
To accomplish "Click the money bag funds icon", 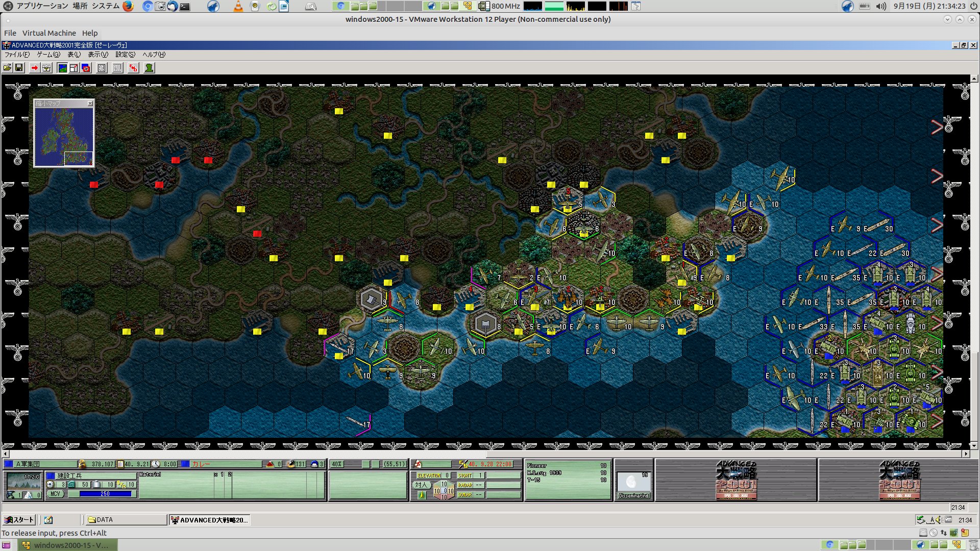I will tap(82, 464).
